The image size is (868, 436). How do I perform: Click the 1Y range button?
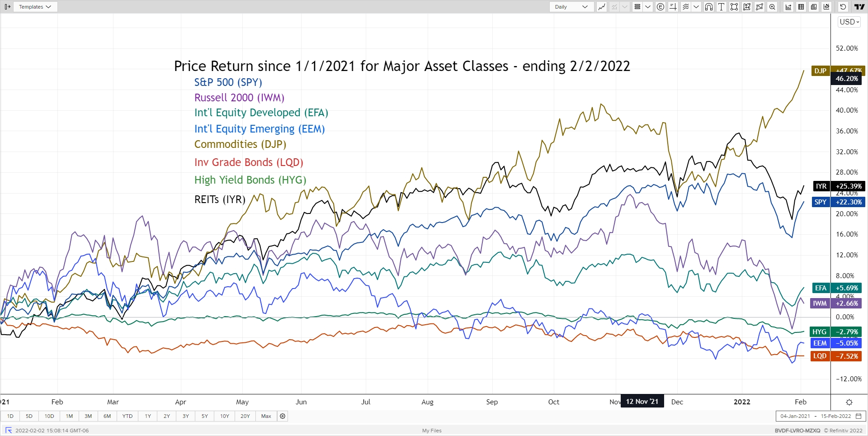(x=148, y=416)
